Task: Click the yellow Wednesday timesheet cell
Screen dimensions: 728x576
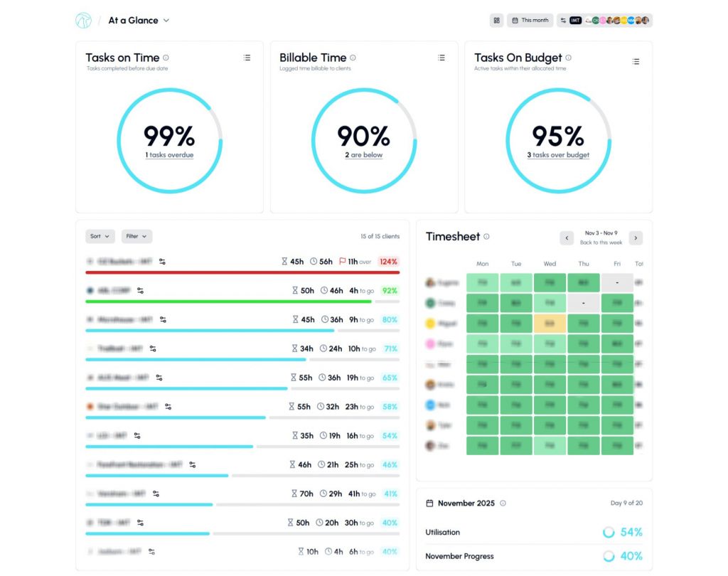Action: coord(550,324)
